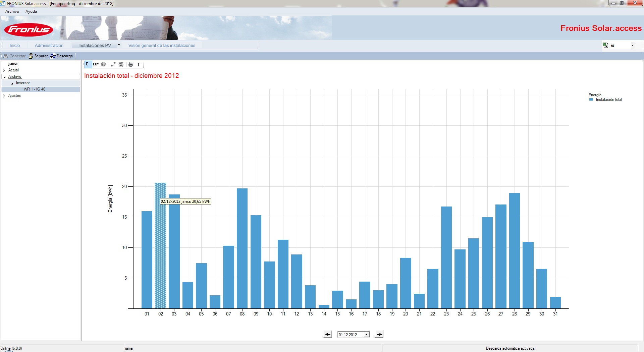Click the T table view icon
The width and height of the screenshot is (644, 352).
tap(139, 64)
